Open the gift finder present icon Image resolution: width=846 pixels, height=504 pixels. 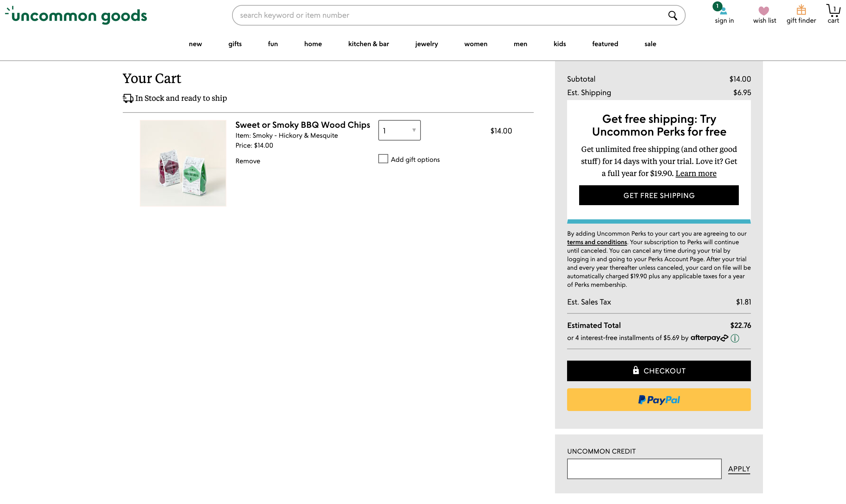(801, 10)
